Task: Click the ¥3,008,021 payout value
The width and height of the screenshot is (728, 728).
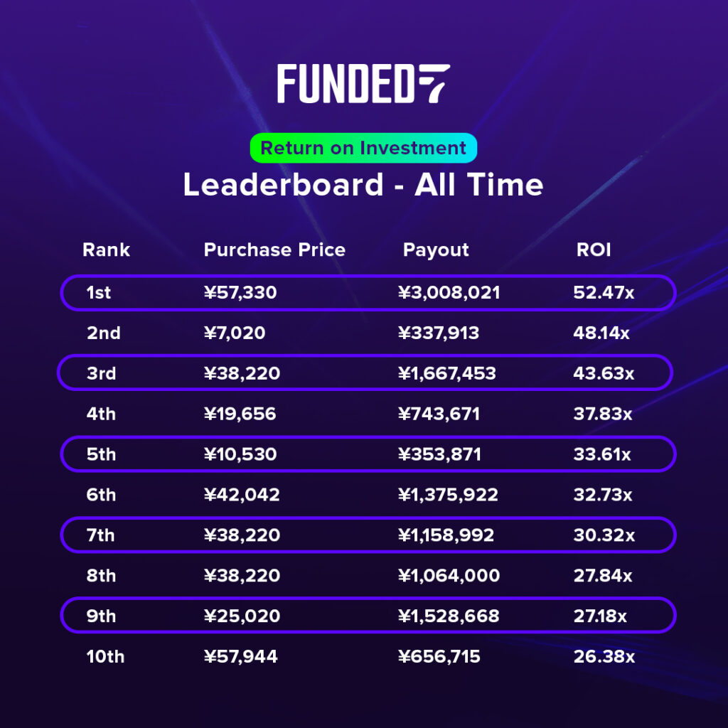Action: tap(449, 292)
